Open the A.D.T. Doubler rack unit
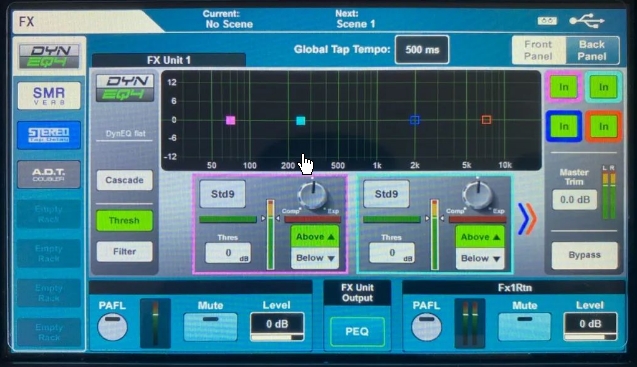Image resolution: width=637 pixels, height=367 pixels. point(49,175)
